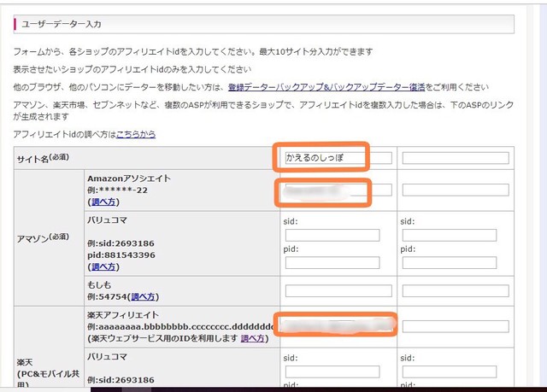Focus the empty サイト名 field for second site
This screenshot has height=392, width=547.
[x=456, y=158]
